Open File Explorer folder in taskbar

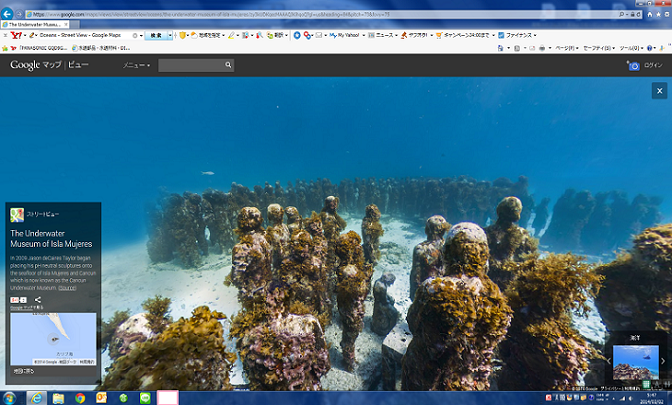(58, 398)
